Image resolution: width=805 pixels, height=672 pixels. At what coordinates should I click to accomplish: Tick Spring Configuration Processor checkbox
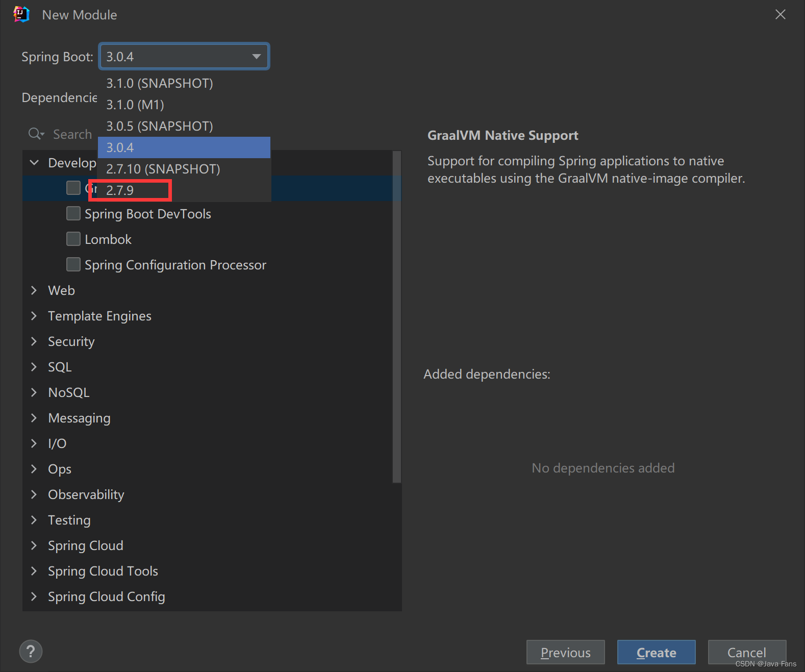(x=73, y=264)
